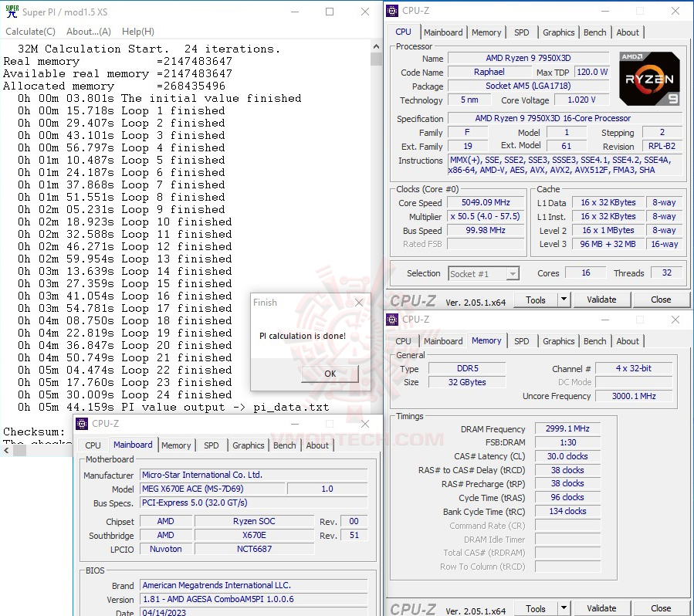Image resolution: width=694 pixels, height=616 pixels.
Task: Click Close button in top CPU-Z window
Action: [661, 300]
